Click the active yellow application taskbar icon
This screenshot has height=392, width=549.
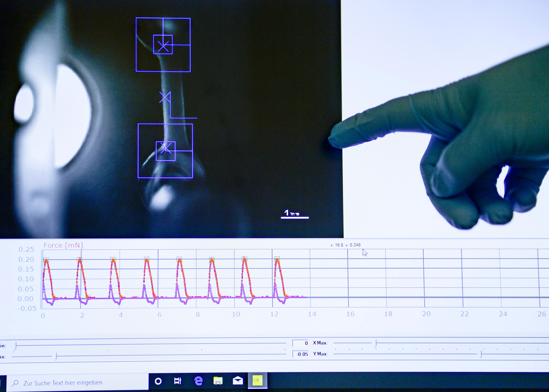coord(258,380)
